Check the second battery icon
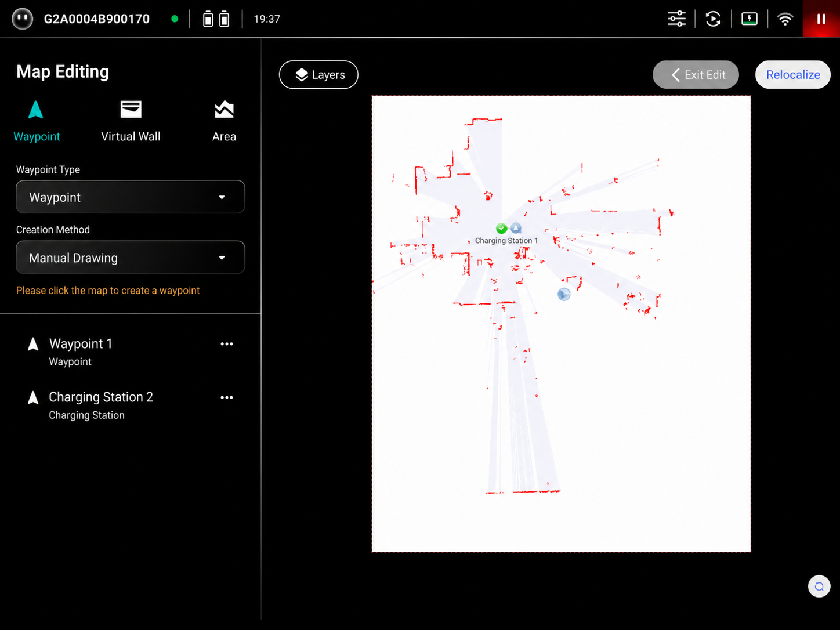The width and height of the screenshot is (840, 630). click(x=225, y=19)
